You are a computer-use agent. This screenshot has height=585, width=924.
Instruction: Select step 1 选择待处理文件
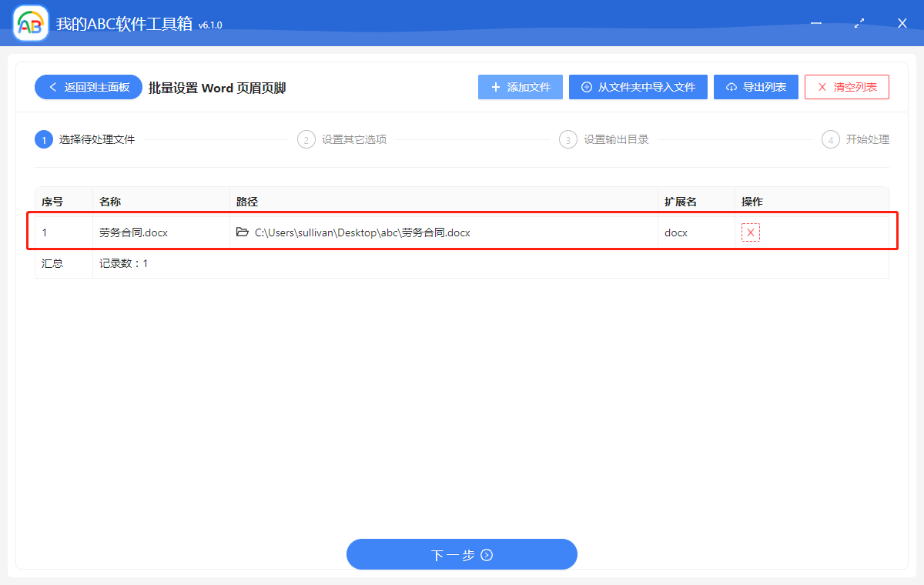44,139
